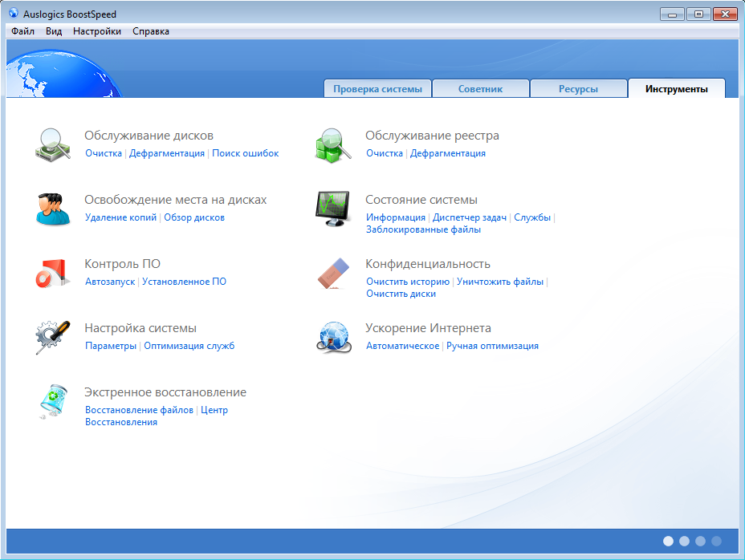Viewport: 745px width, 560px height.
Task: Launch Диспетчер задач link
Action: click(470, 217)
